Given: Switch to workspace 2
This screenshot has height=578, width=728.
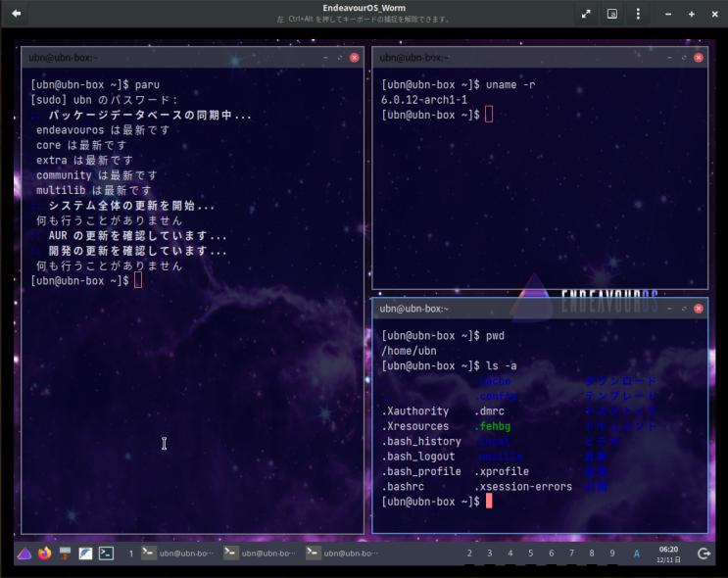Looking at the screenshot, I should pyautogui.click(x=469, y=554).
